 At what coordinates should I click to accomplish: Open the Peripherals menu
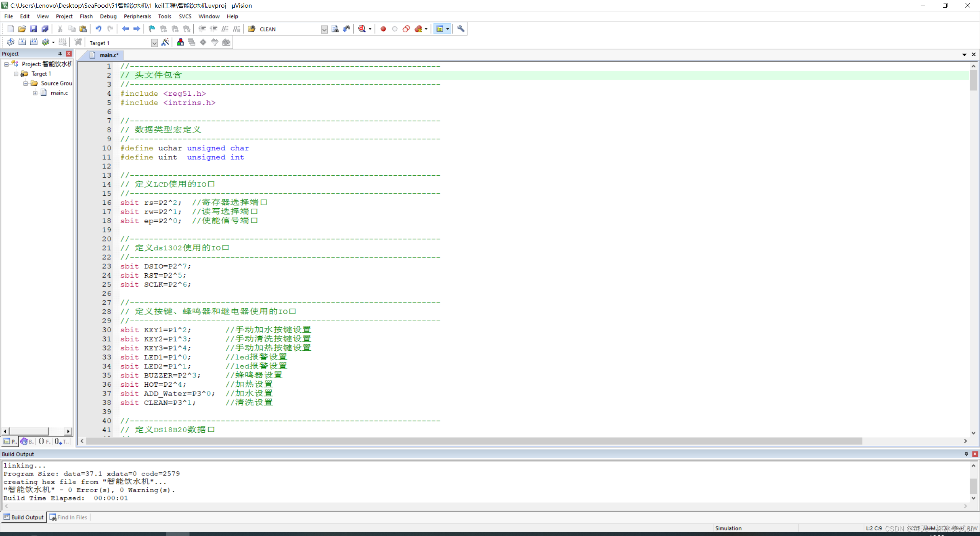coord(137,16)
